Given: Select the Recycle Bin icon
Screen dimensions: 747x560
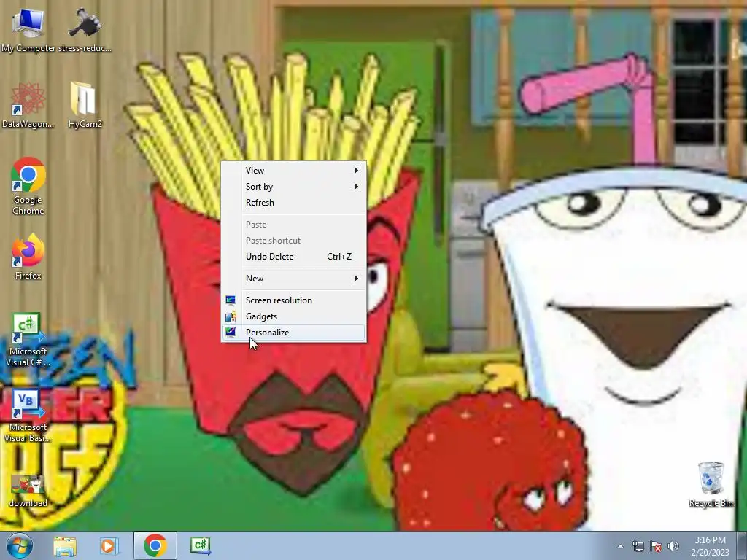Looking at the screenshot, I should [x=711, y=485].
